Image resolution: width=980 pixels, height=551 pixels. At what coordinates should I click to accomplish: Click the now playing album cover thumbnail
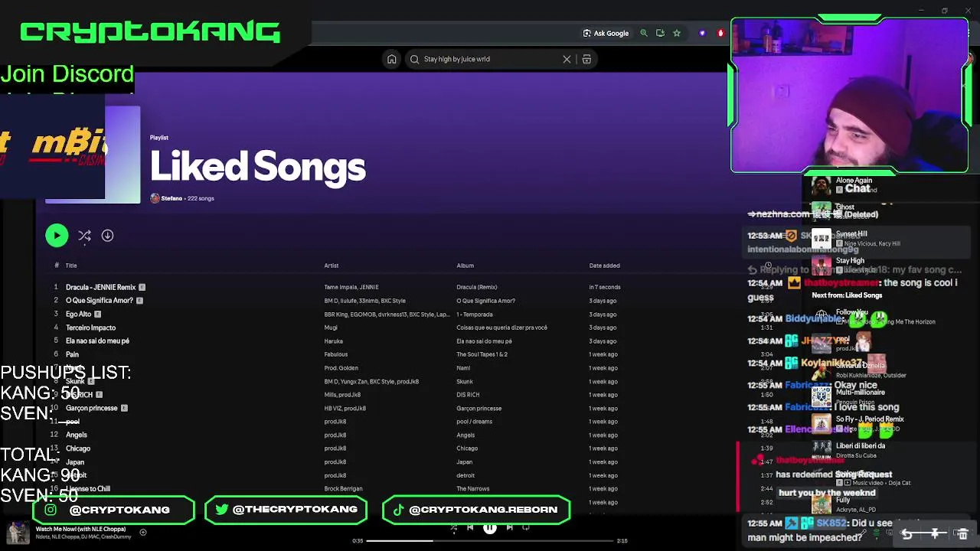18,533
